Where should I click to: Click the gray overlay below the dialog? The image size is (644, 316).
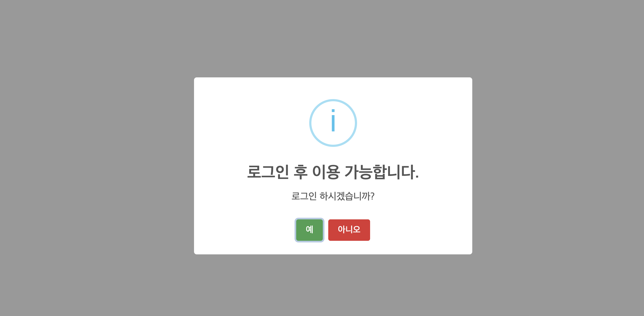pos(333,285)
